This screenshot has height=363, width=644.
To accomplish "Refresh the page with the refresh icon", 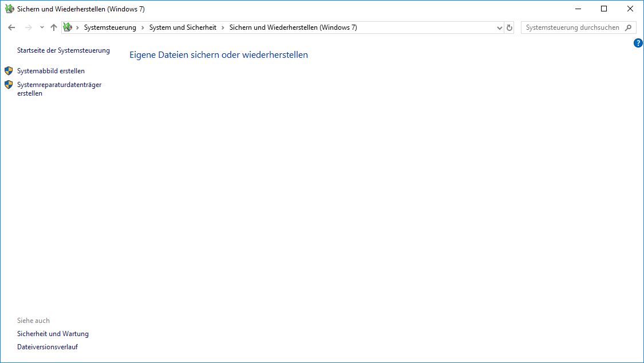I will [x=509, y=28].
